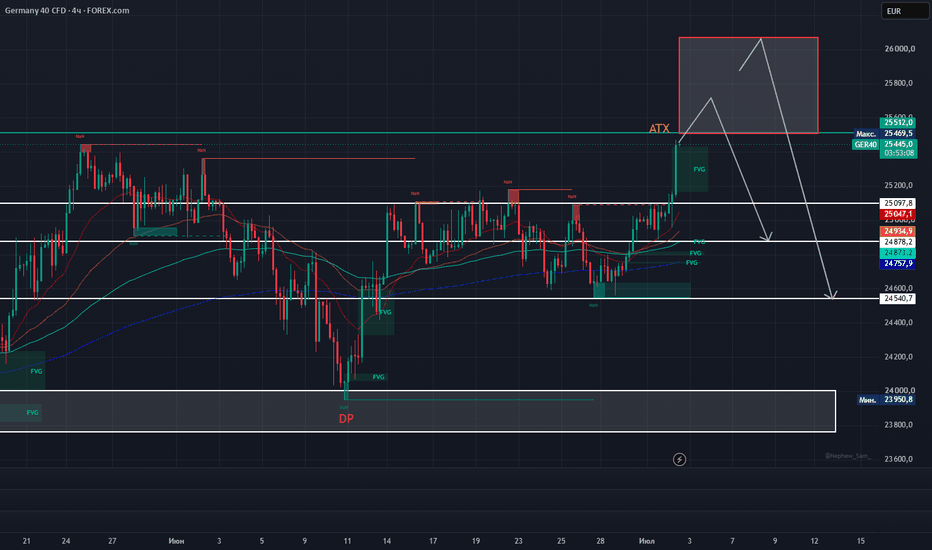Screen dimensions: 932x550
Task: Click the 23950,8 minimum price value
Action: 898,400
